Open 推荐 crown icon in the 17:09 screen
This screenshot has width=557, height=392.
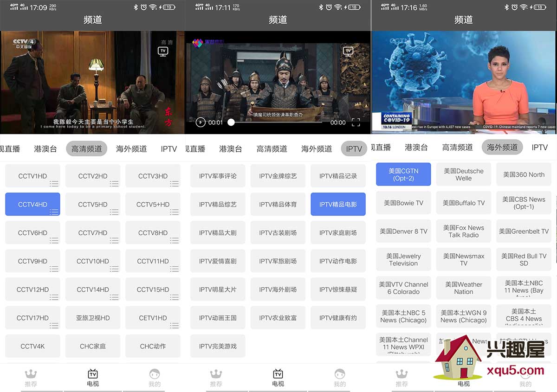point(31,374)
